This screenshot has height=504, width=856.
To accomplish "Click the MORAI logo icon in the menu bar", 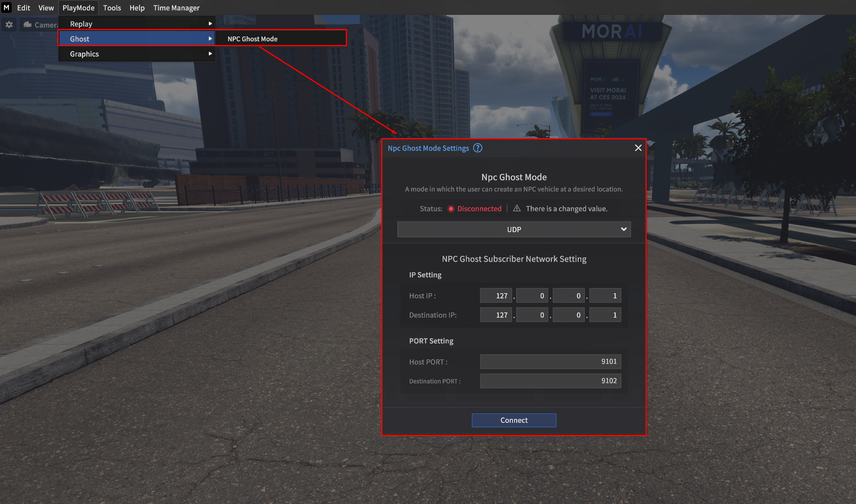I will pyautogui.click(x=6, y=8).
